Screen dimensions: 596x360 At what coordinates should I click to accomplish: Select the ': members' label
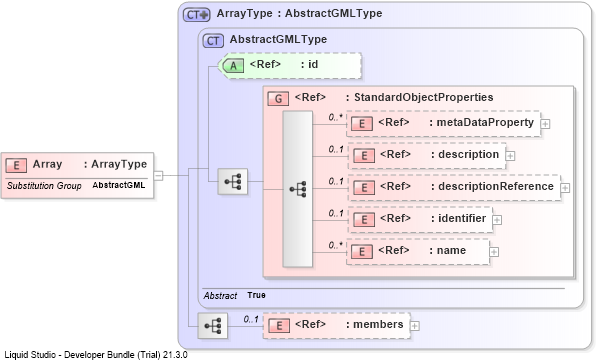point(374,324)
